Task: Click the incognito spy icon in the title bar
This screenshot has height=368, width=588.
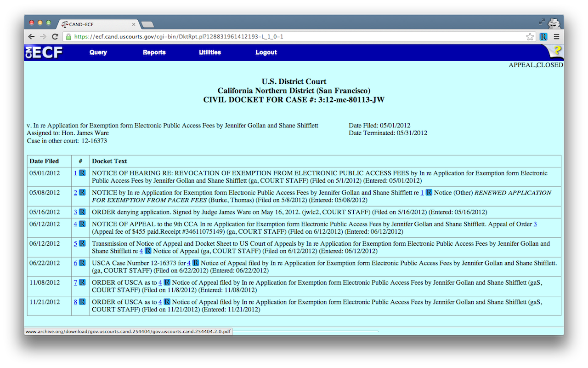Action: 555,23
